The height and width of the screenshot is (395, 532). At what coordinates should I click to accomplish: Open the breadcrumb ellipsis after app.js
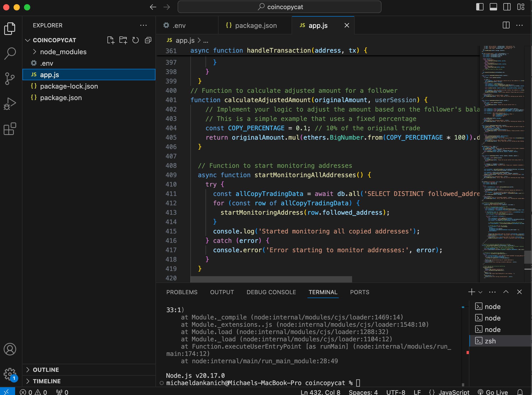206,40
